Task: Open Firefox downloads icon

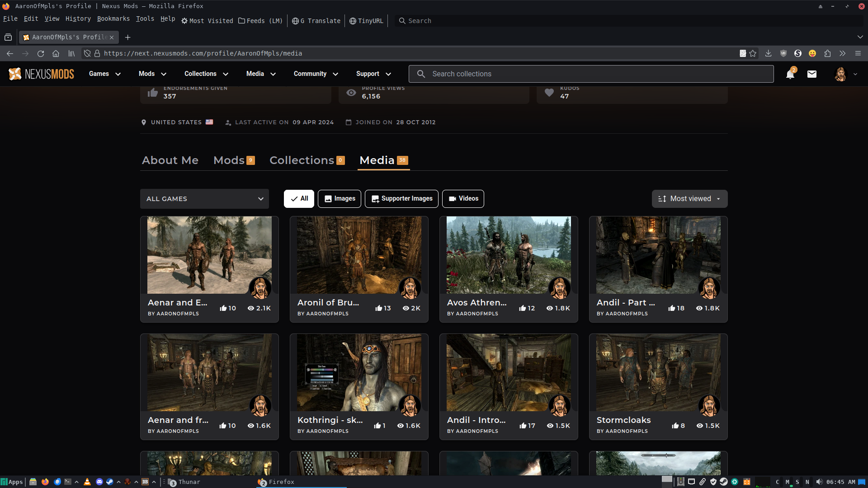Action: tap(768, 53)
